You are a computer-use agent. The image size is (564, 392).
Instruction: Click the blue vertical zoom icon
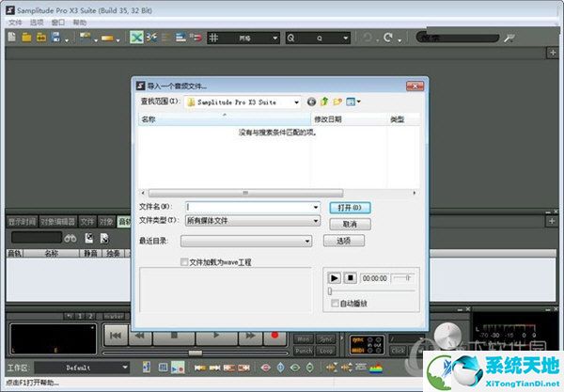[281, 368]
